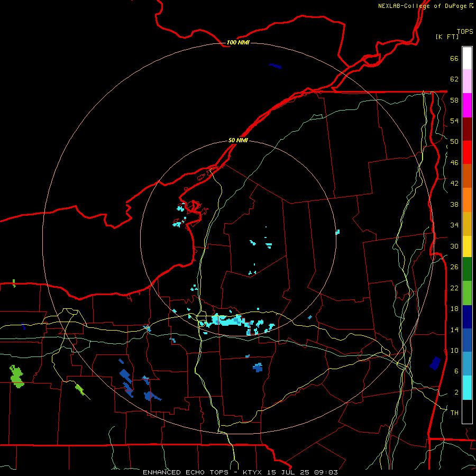Click the 50 value on the legend scale
The width and height of the screenshot is (476, 476).
coord(454,142)
